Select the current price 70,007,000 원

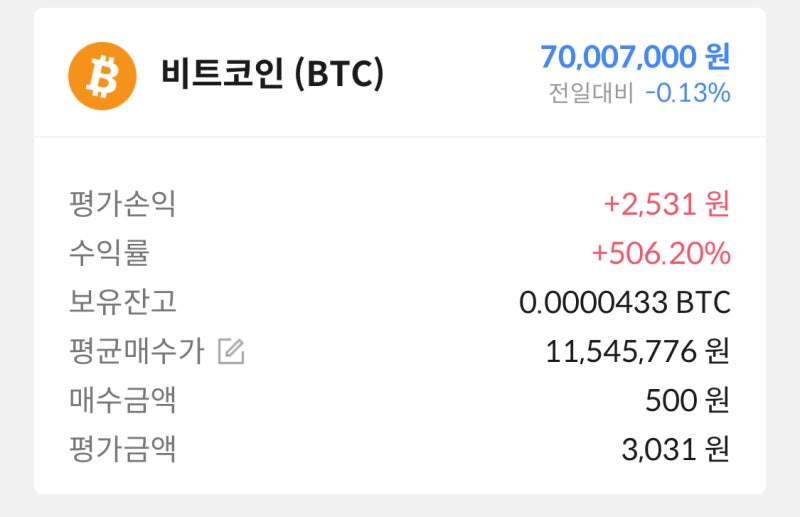click(x=635, y=57)
